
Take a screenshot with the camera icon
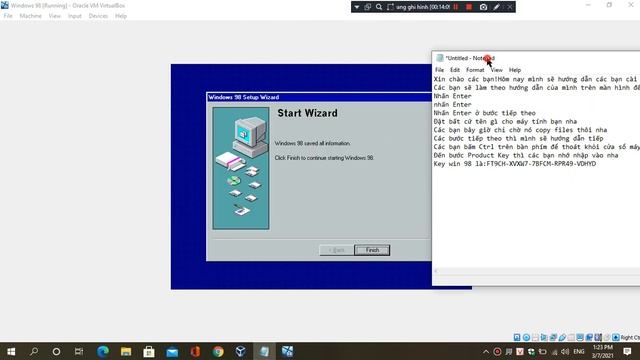tap(483, 7)
